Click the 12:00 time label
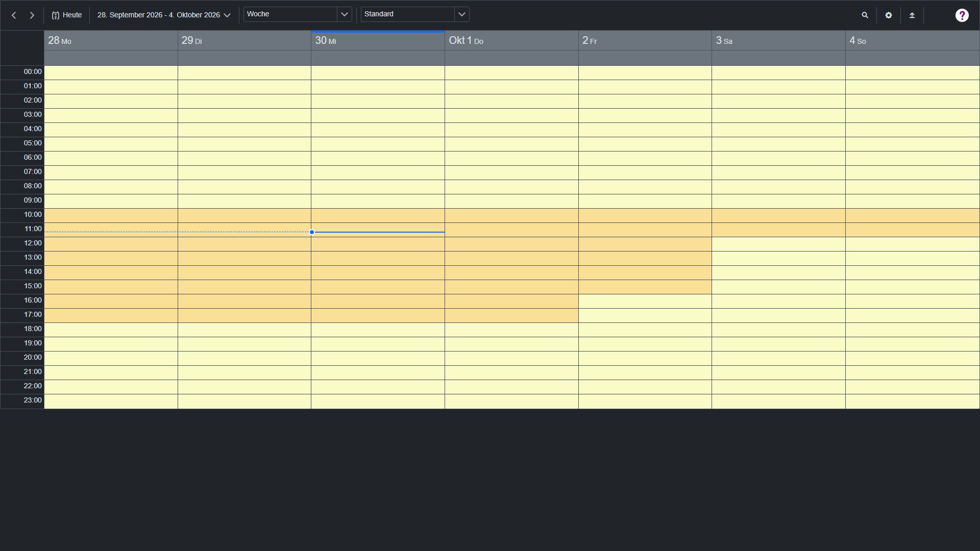The height and width of the screenshot is (551, 980). point(33,243)
